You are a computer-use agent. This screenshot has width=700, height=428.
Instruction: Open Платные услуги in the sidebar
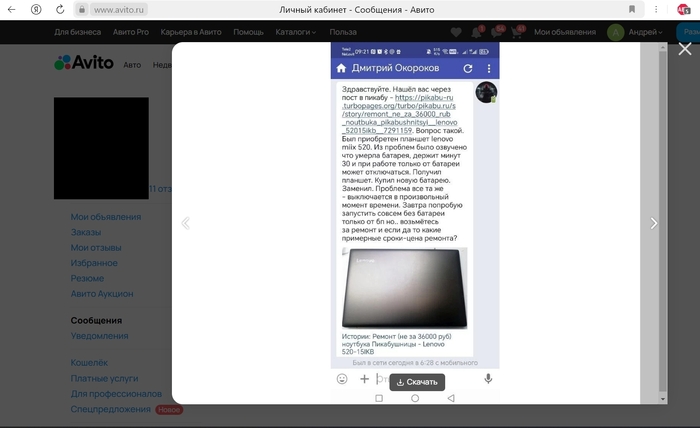tap(104, 378)
